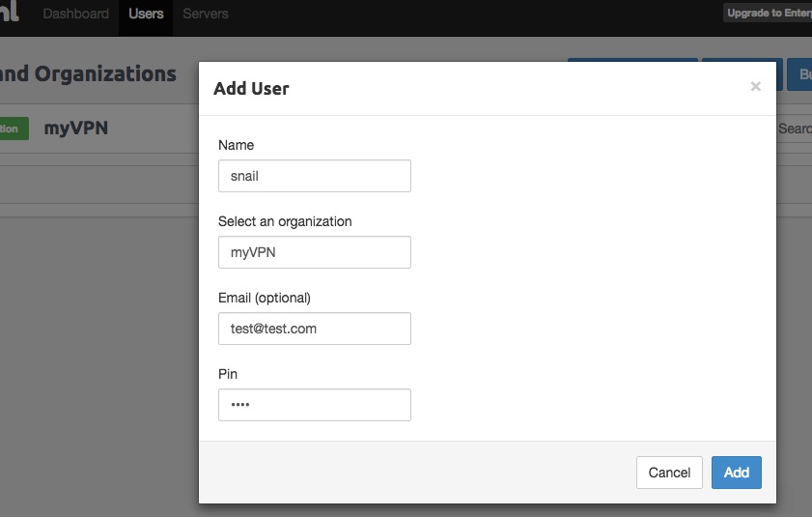Open the Servers tab

coord(205,14)
